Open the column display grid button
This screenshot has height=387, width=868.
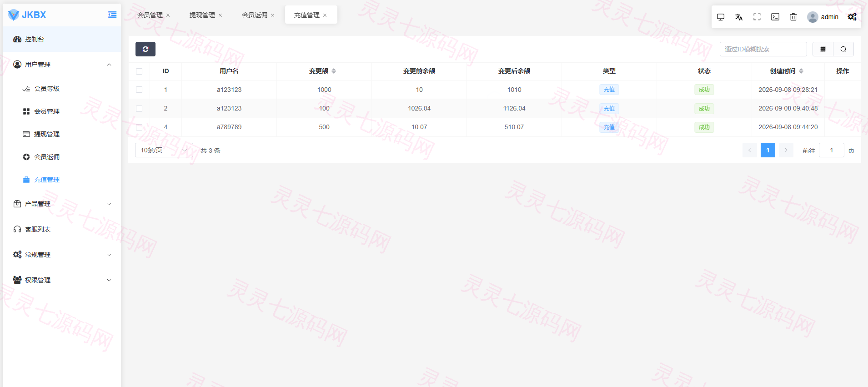tap(823, 49)
